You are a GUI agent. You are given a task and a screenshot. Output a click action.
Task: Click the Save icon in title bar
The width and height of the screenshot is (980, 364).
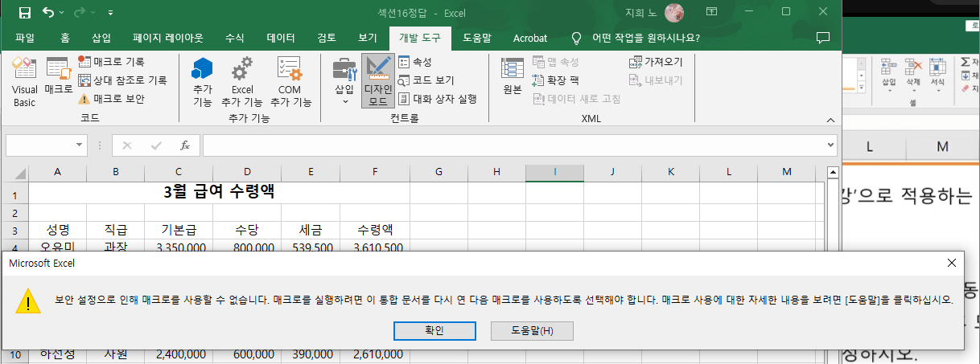click(24, 12)
